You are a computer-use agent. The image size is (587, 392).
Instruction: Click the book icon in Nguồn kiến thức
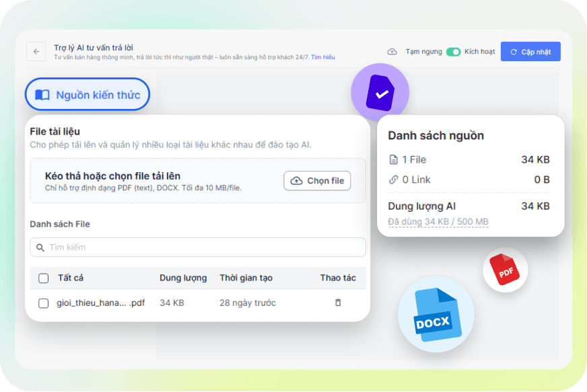pyautogui.click(x=42, y=95)
